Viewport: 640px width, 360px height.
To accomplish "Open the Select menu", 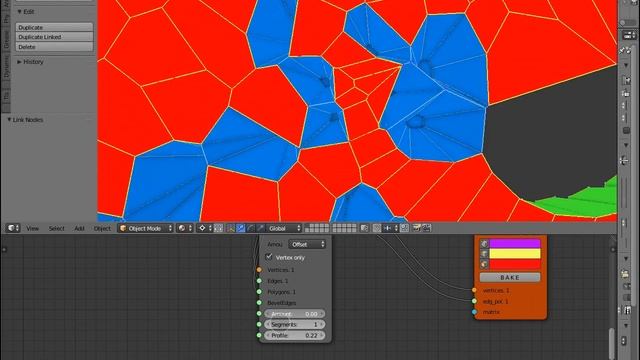I will pyautogui.click(x=56, y=229).
